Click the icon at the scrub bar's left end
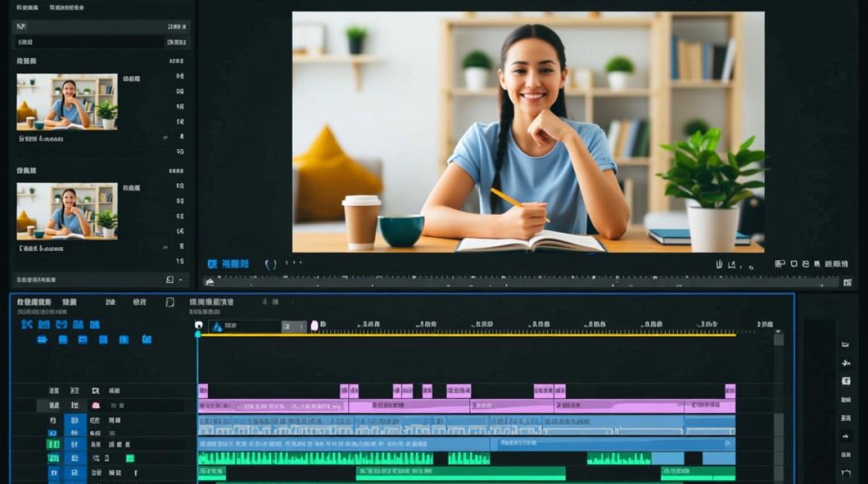 pyautogui.click(x=209, y=282)
